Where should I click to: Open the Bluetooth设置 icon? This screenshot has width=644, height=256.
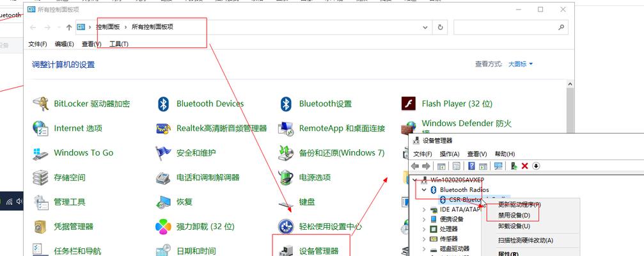pyautogui.click(x=286, y=104)
